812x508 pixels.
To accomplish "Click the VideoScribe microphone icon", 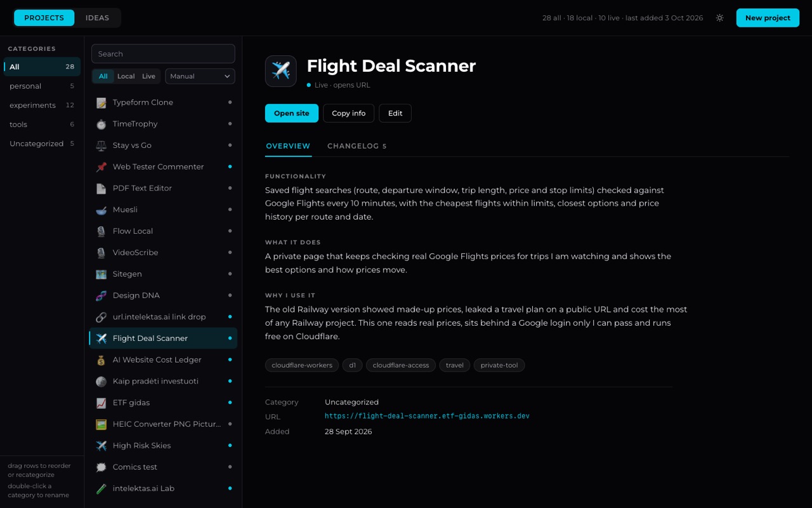I will click(x=101, y=253).
